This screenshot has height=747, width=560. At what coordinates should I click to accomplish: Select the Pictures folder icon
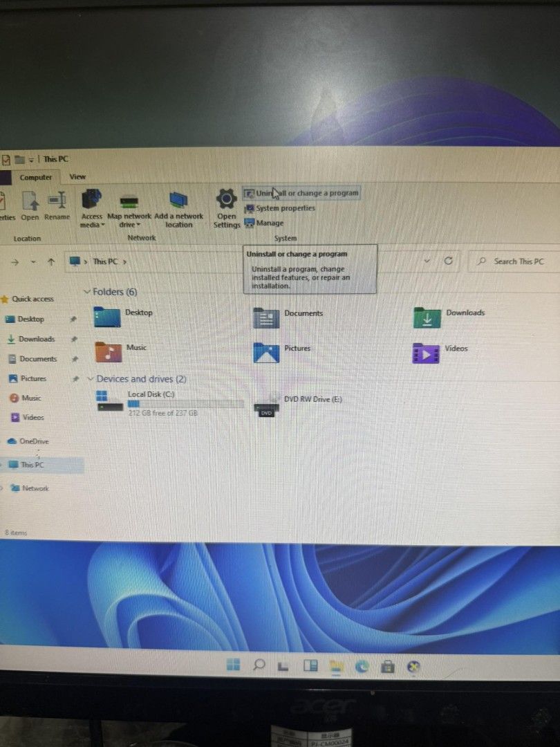point(266,353)
